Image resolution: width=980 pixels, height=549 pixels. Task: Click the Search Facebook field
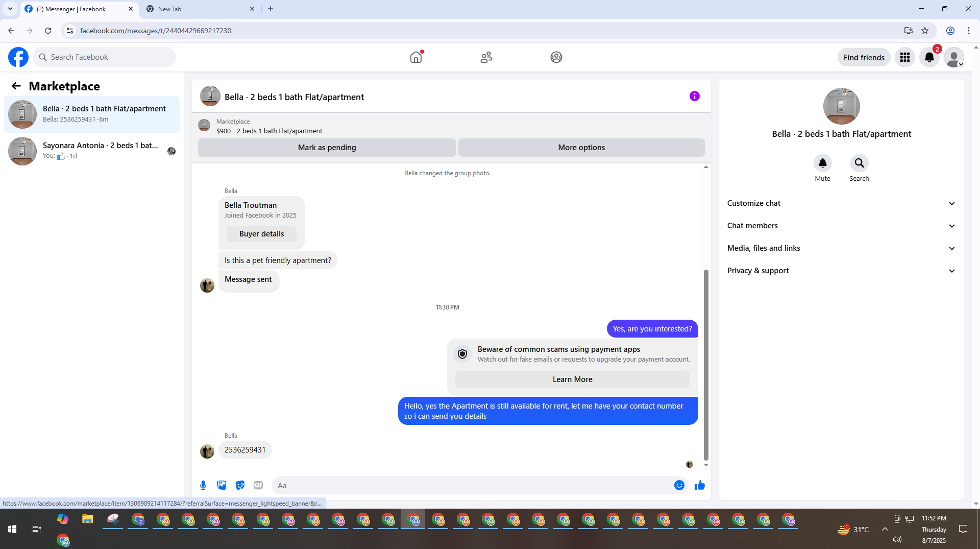coord(104,57)
